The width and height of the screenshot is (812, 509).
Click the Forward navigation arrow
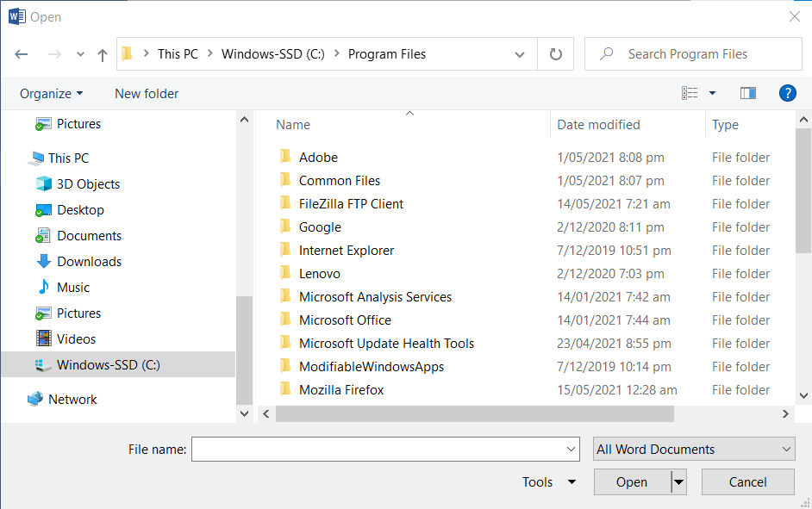coord(54,53)
